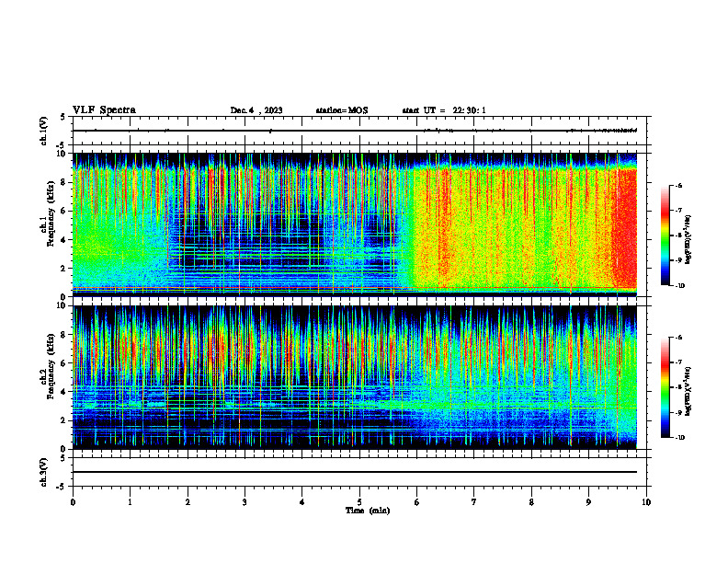Screen dimensions: 728x563
Task: Click the "station=MOS" header label
Action: [x=342, y=110]
